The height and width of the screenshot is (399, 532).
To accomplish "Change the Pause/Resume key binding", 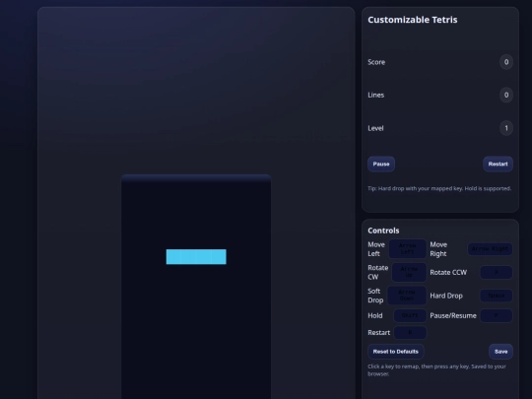I will pos(497,315).
